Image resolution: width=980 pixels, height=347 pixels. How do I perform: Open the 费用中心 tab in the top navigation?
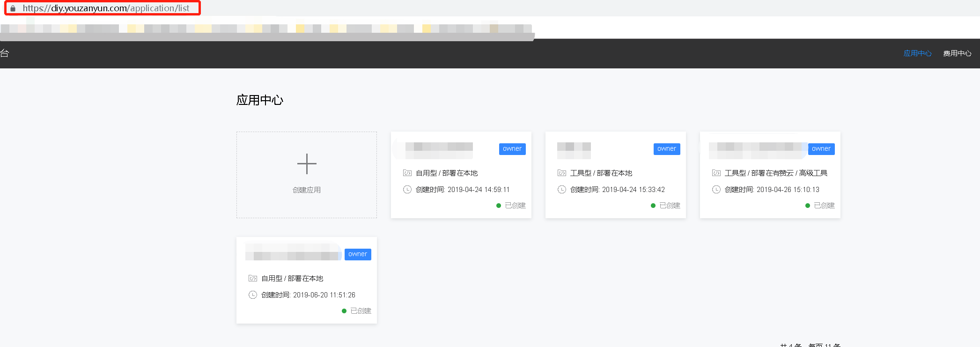pyautogui.click(x=957, y=53)
